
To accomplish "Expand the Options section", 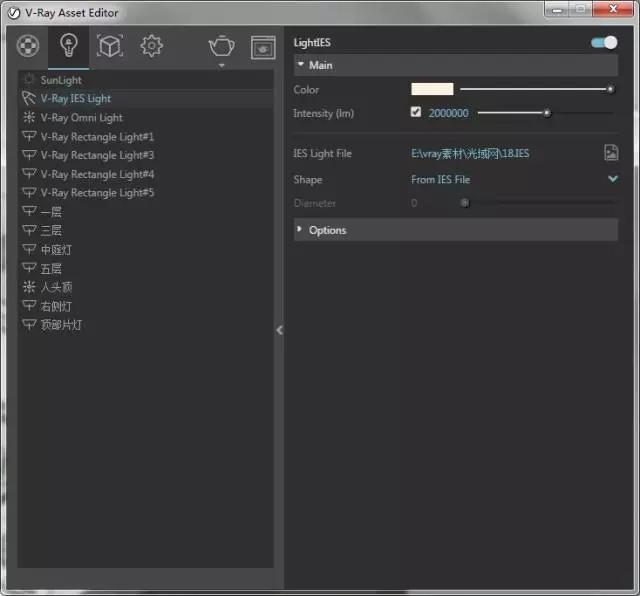I will (x=456, y=230).
